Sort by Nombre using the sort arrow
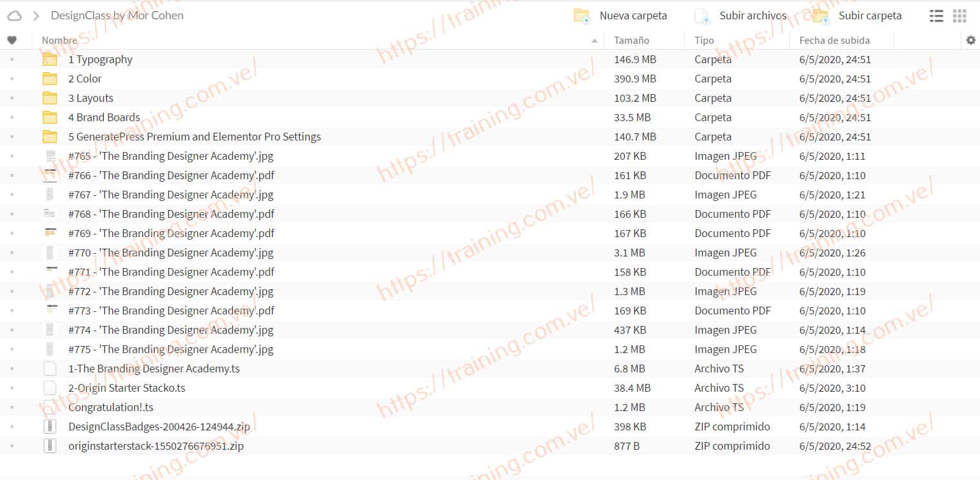Screen dimensions: 980x480 point(594,41)
